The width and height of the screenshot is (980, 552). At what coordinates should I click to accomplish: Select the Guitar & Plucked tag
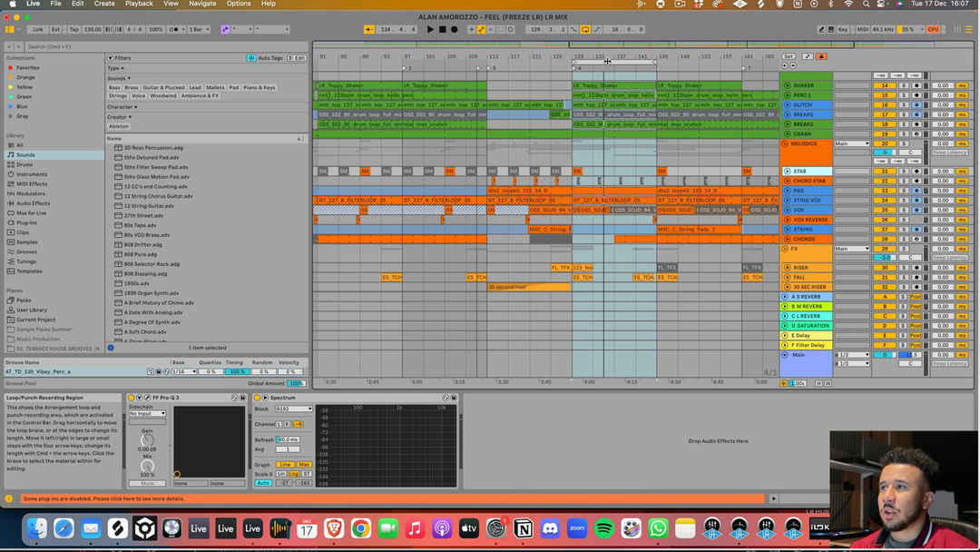pyautogui.click(x=163, y=88)
